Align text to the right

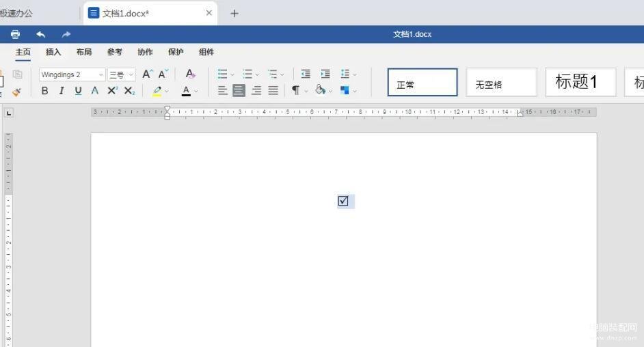[256, 91]
